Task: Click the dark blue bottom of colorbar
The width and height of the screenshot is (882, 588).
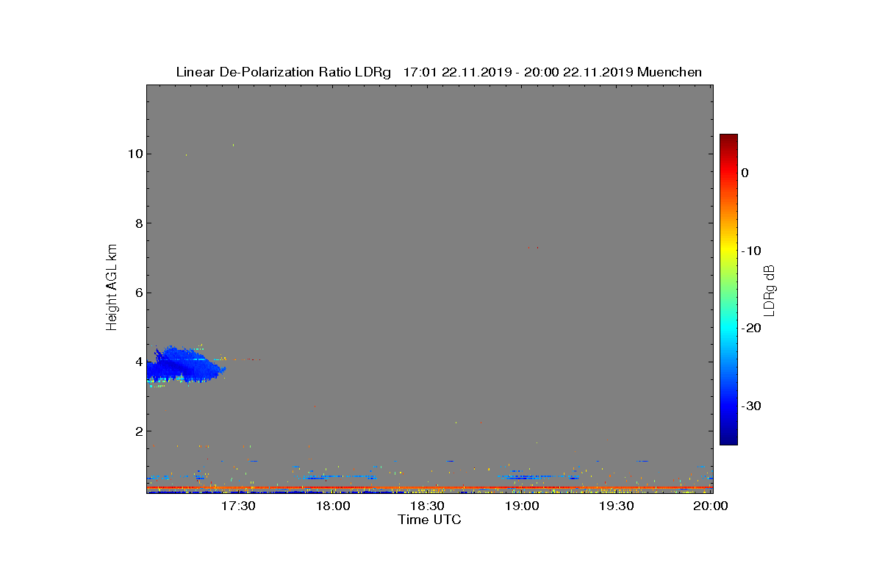Action: point(728,440)
